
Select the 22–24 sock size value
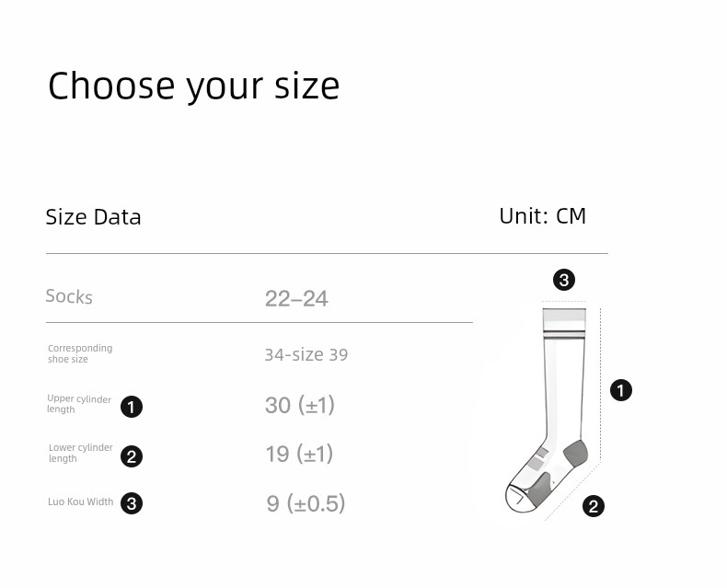(296, 298)
